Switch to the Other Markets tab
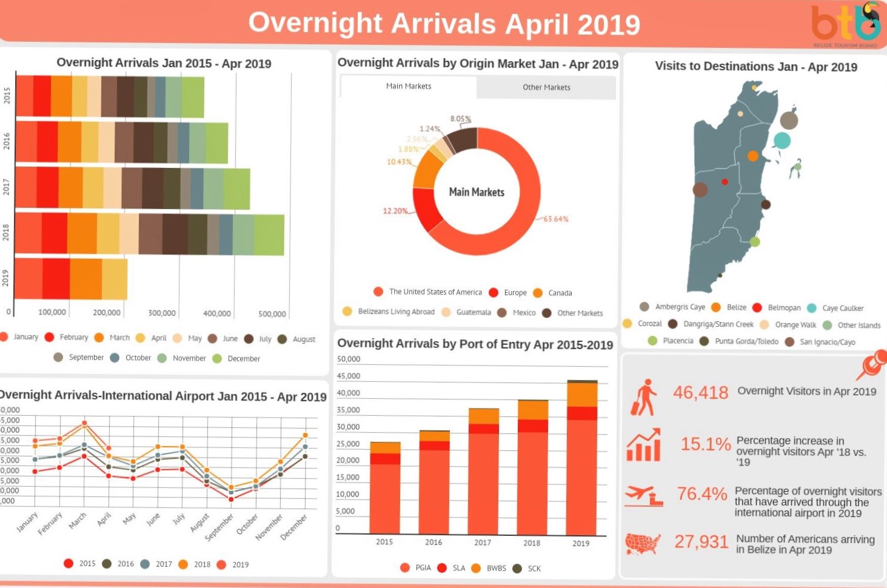The height and width of the screenshot is (588, 887). (546, 87)
